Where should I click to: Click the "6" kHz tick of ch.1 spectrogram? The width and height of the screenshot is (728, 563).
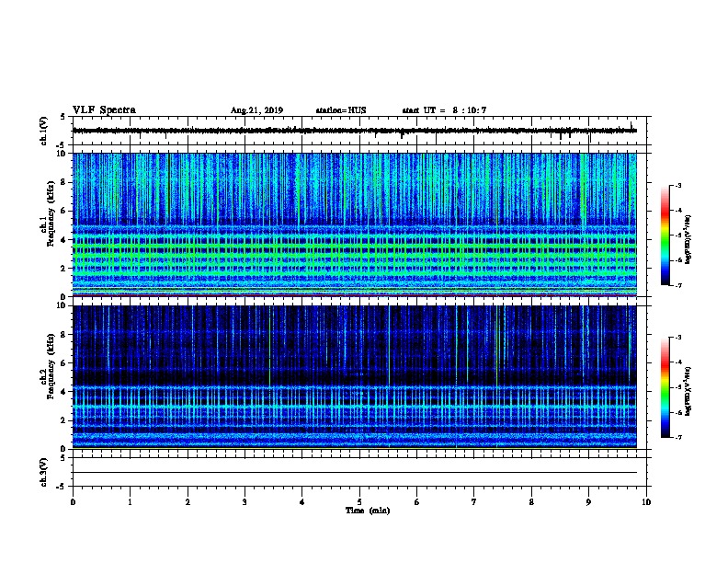(64, 211)
